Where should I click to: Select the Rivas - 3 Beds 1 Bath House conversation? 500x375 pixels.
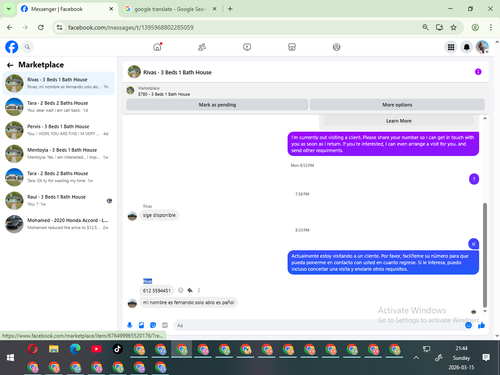tap(59, 83)
